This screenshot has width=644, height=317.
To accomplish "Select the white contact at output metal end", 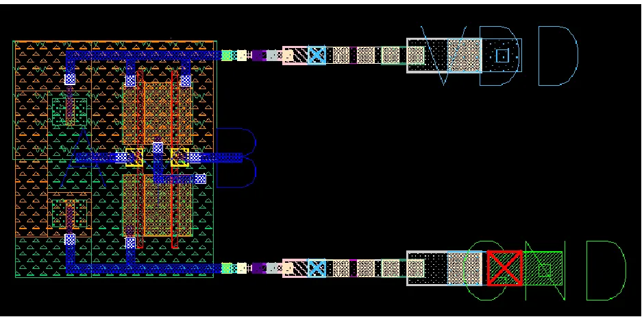I will coord(200,179).
